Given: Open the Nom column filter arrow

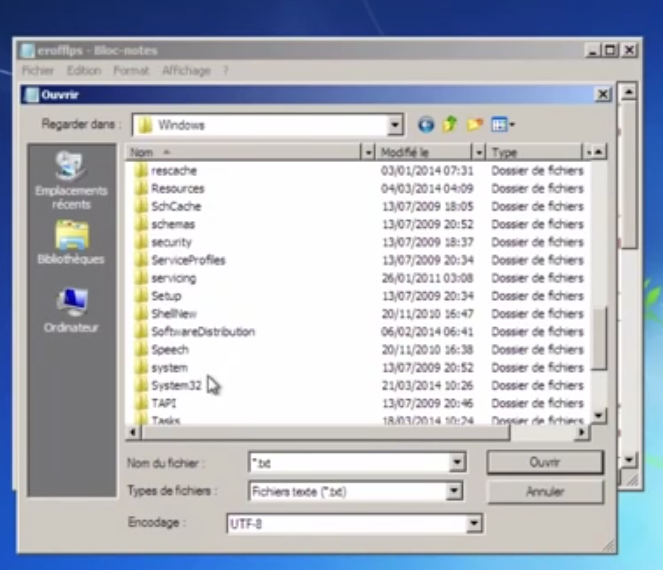Looking at the screenshot, I should pos(368,152).
